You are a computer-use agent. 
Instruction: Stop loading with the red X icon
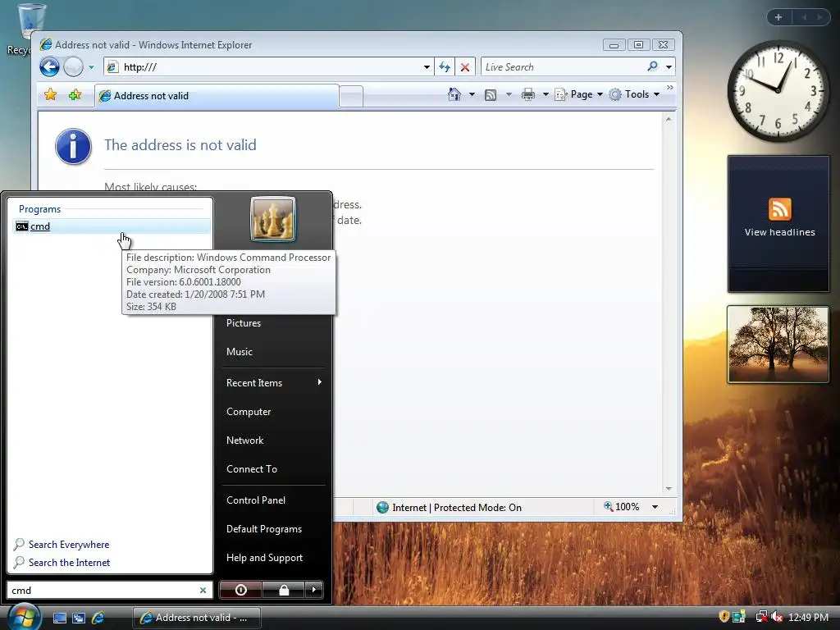click(x=465, y=67)
